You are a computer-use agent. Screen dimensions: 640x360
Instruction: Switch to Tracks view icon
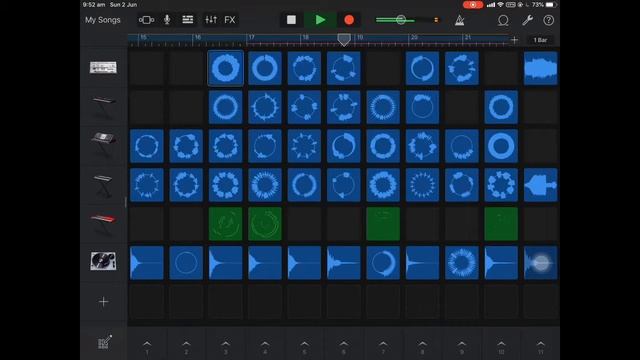(188, 20)
